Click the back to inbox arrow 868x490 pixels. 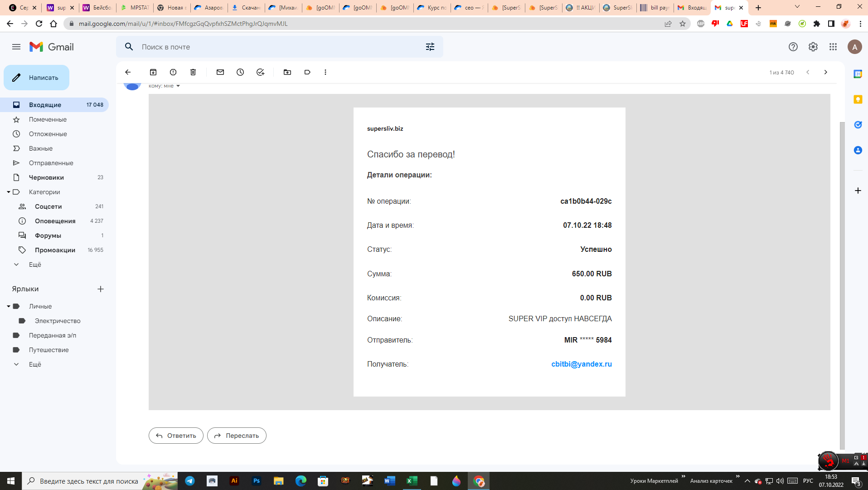(128, 72)
